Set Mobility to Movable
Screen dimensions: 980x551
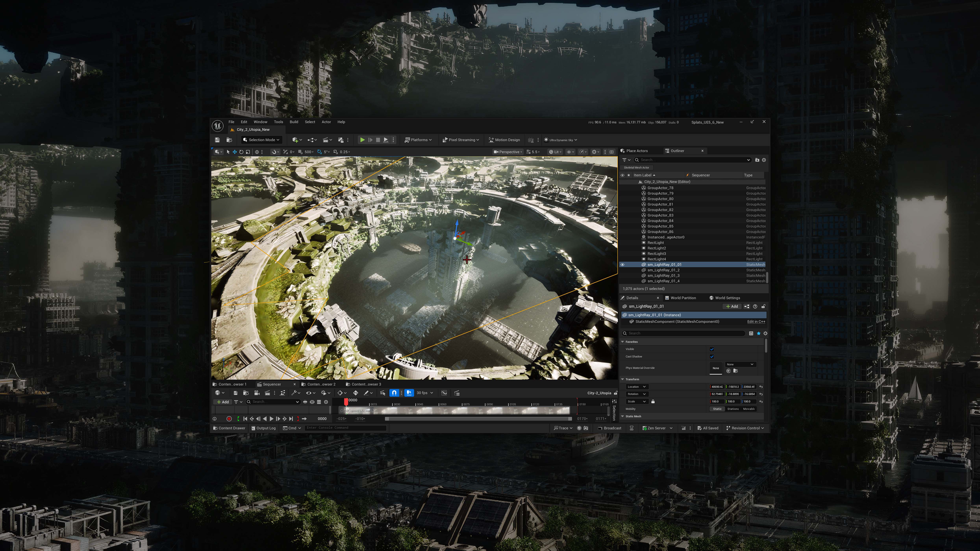click(x=749, y=409)
